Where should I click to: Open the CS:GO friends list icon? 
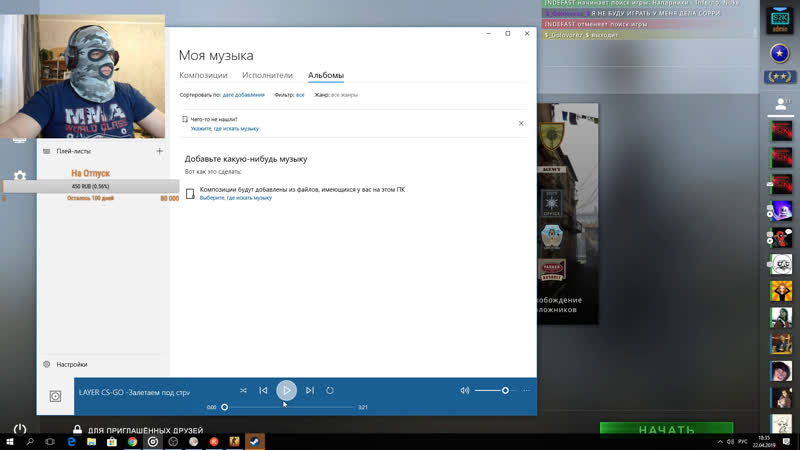click(x=781, y=104)
